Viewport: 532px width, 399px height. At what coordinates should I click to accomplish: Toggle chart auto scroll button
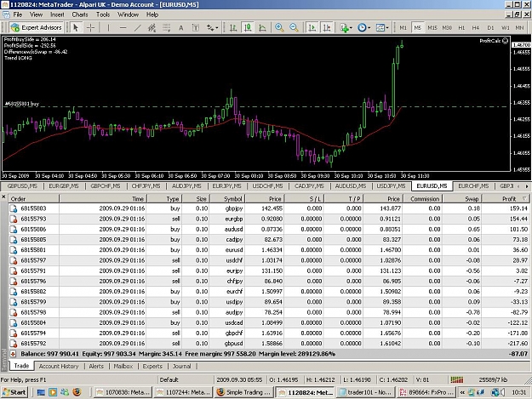[x=312, y=27]
